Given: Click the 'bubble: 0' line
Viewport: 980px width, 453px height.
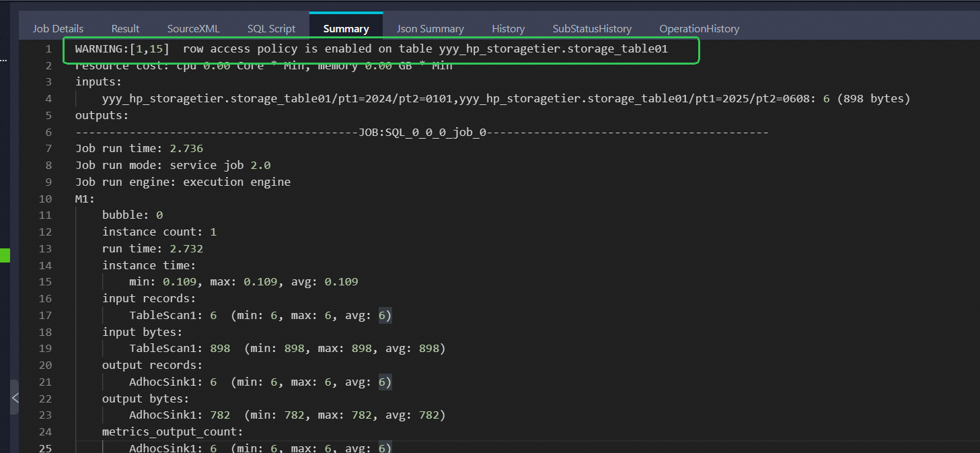Looking at the screenshot, I should (x=133, y=215).
